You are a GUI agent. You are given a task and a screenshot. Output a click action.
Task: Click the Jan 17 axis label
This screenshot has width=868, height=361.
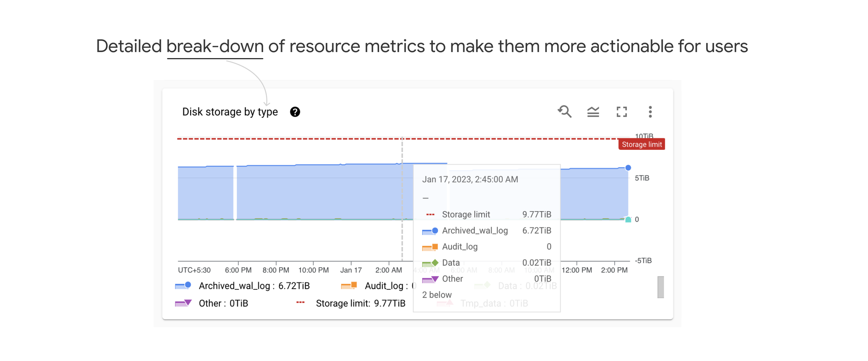click(x=351, y=270)
